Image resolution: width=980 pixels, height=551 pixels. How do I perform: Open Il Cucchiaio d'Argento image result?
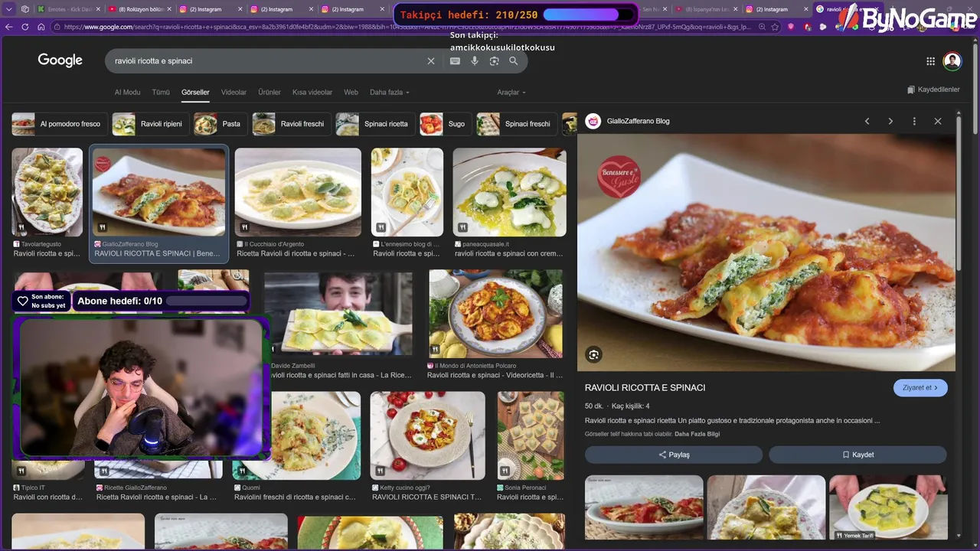(298, 192)
